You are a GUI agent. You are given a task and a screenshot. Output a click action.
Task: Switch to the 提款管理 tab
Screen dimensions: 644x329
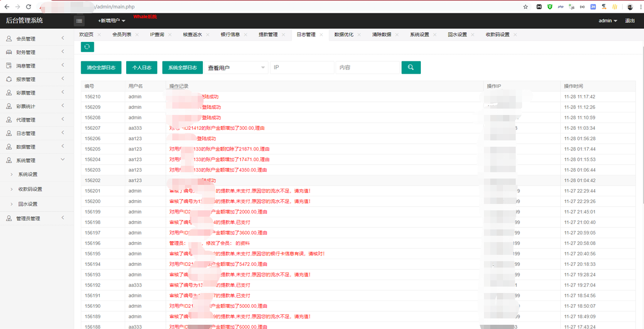(268, 34)
